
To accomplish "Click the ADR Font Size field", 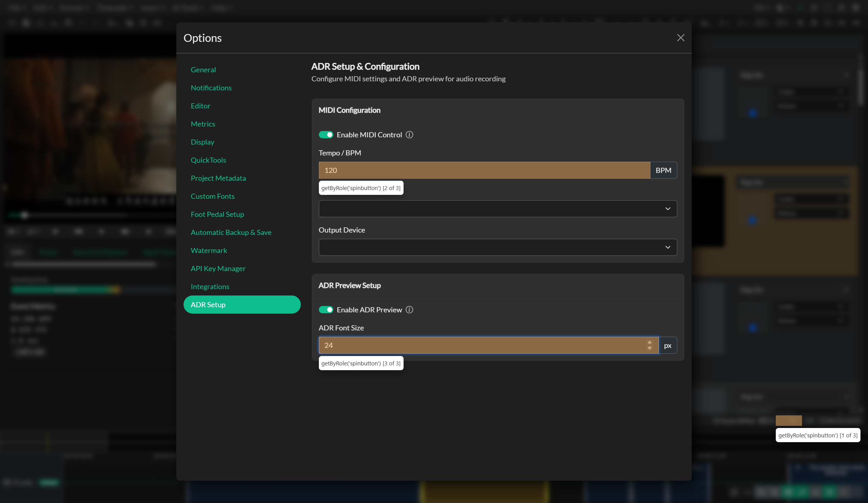I will 489,345.
